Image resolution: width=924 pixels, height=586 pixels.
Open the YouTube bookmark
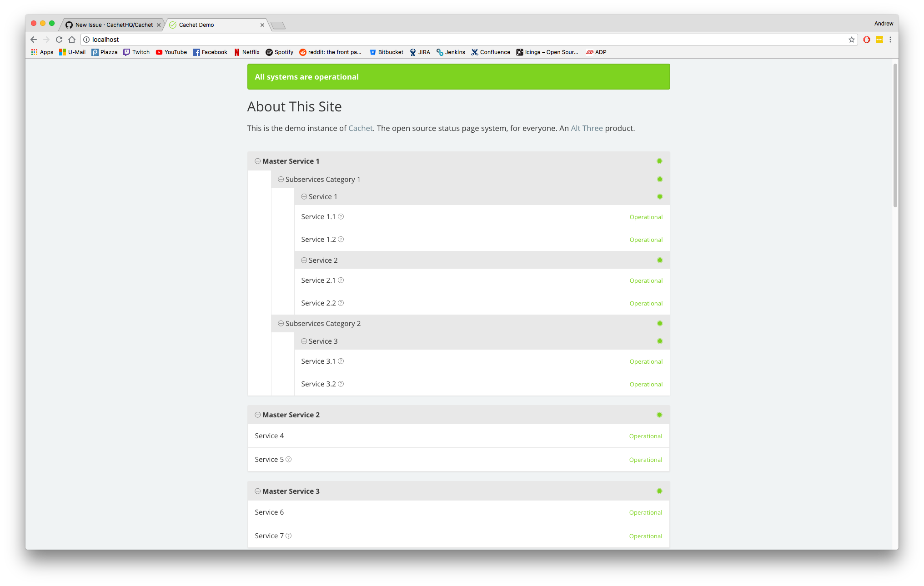pyautogui.click(x=171, y=52)
